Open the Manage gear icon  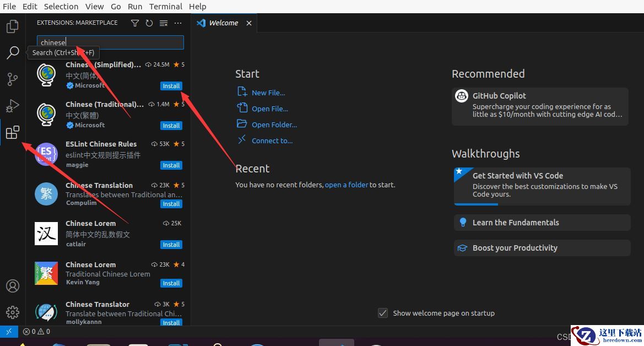[x=12, y=312]
